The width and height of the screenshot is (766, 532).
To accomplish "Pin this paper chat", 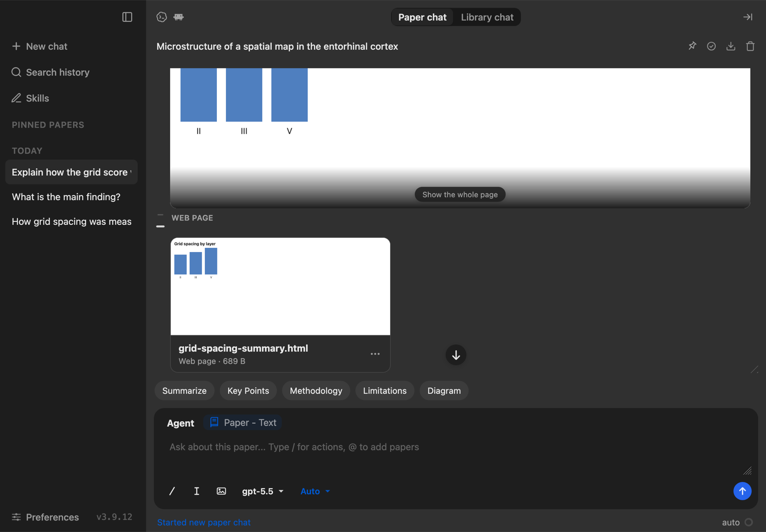I will click(x=692, y=46).
